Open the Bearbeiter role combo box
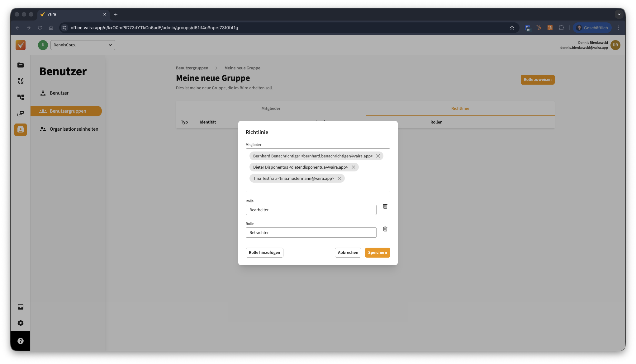 pos(311,210)
